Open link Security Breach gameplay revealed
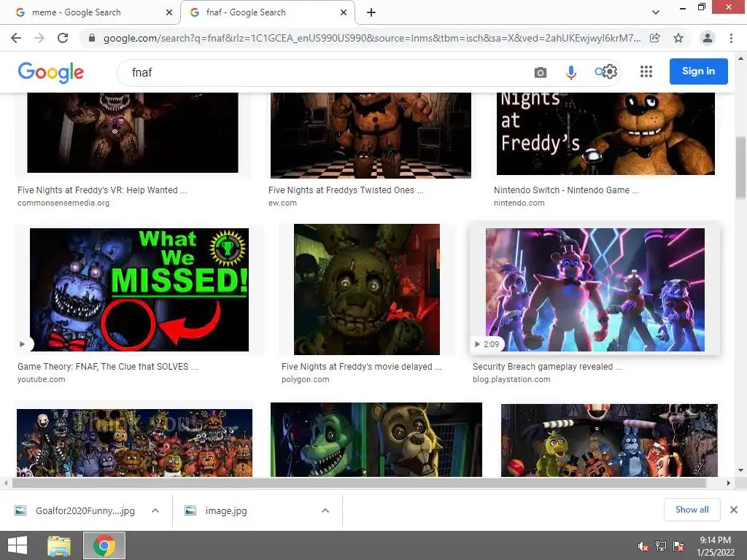 pyautogui.click(x=547, y=367)
